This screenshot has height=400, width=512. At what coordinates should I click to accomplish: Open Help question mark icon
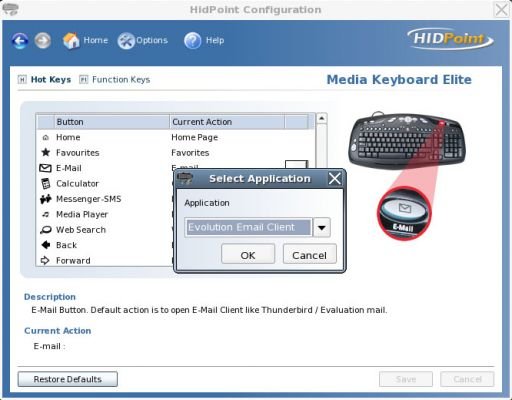coord(193,41)
